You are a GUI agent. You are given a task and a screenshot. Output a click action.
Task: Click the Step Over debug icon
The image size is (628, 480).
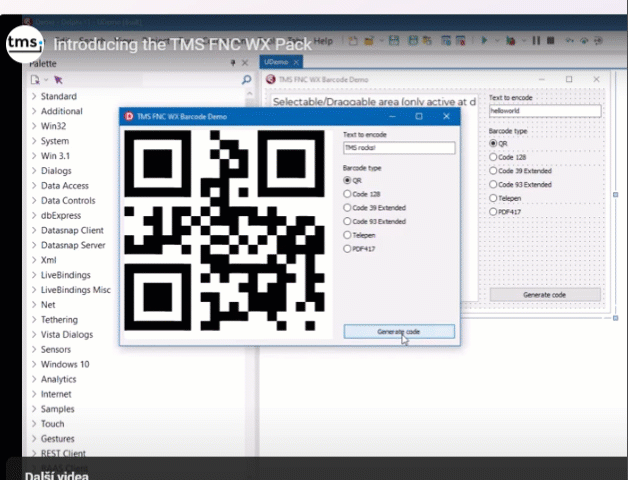[x=584, y=40]
